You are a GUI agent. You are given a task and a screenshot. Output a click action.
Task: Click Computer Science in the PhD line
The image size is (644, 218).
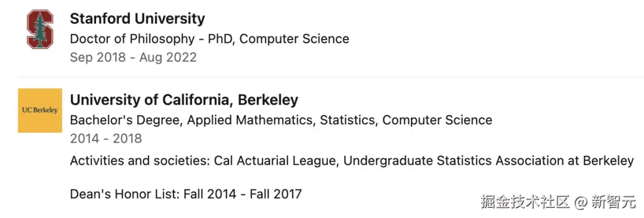(294, 39)
